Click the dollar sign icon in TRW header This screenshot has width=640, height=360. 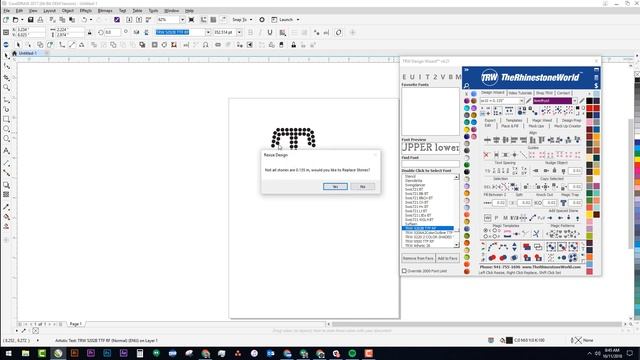click(x=596, y=85)
